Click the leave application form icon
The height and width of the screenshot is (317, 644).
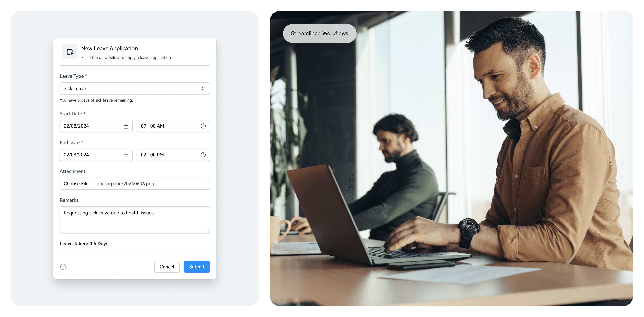(x=69, y=52)
